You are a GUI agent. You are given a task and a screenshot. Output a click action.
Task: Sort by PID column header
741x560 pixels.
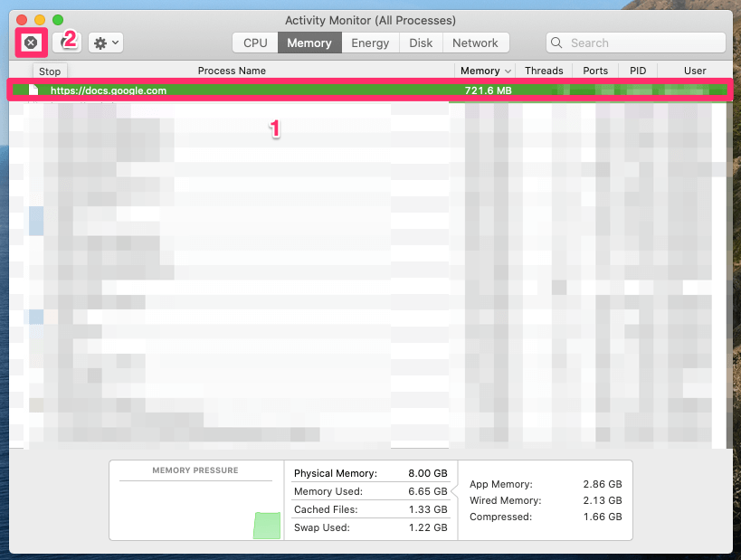coord(638,71)
